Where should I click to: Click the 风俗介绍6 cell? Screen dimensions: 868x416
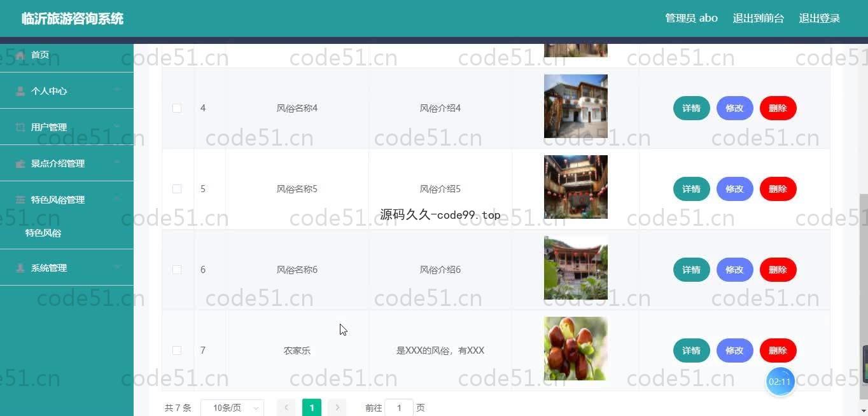[x=440, y=270]
